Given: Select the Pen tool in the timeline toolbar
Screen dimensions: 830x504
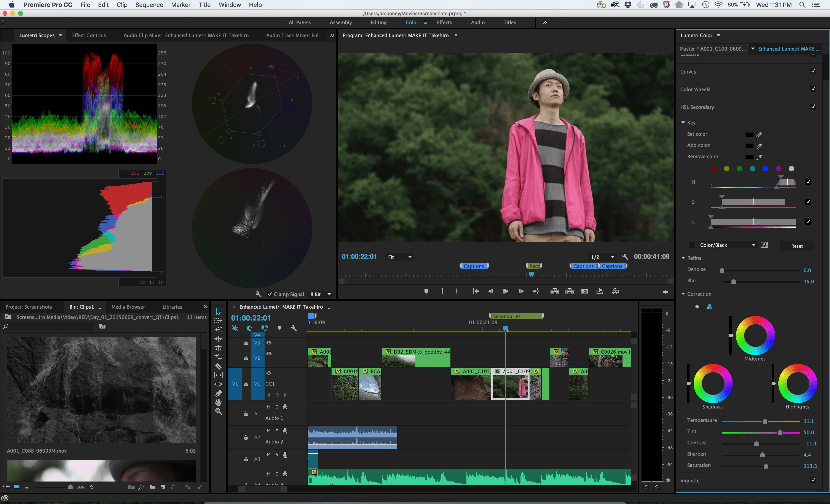Looking at the screenshot, I should pos(218,392).
